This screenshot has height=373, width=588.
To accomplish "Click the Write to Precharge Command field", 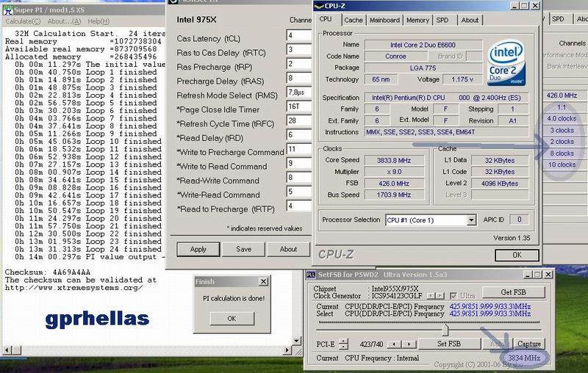I will pyautogui.click(x=299, y=149).
